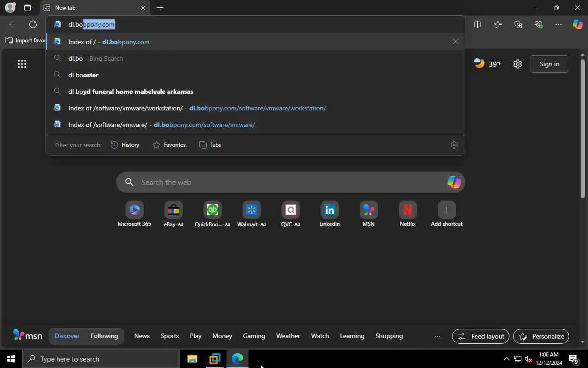Image resolution: width=588 pixels, height=368 pixels.
Task: Open Money feed category
Action: pyautogui.click(x=222, y=336)
